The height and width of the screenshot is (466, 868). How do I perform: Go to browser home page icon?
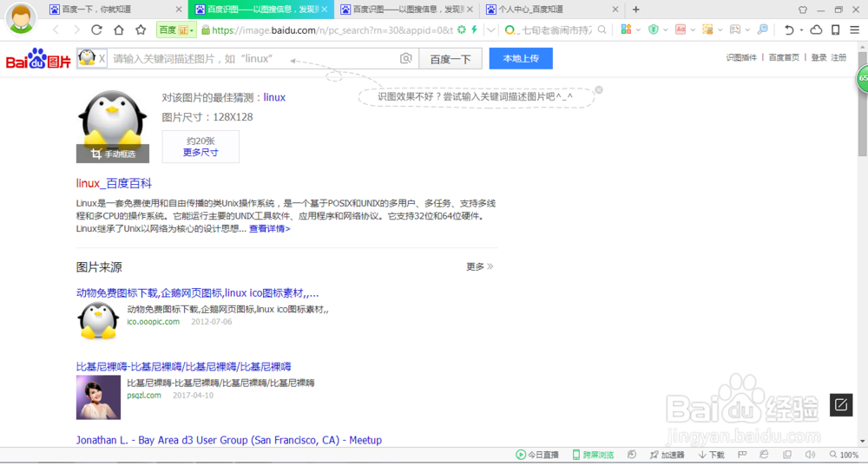point(118,30)
